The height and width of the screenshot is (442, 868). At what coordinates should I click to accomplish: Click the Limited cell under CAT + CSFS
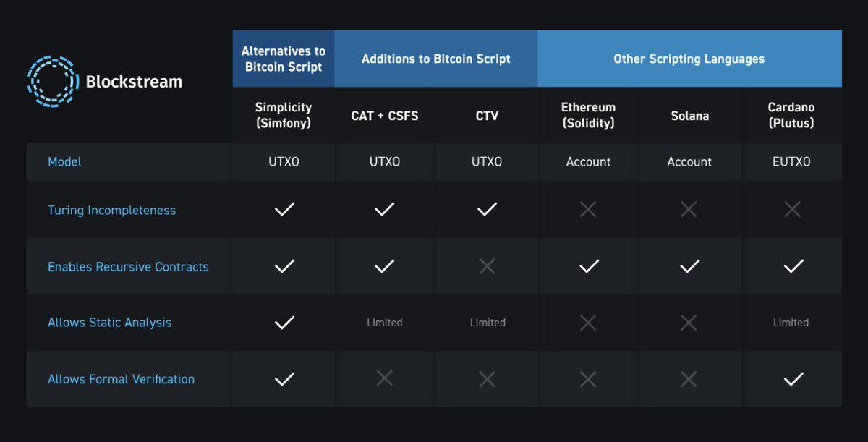click(385, 323)
